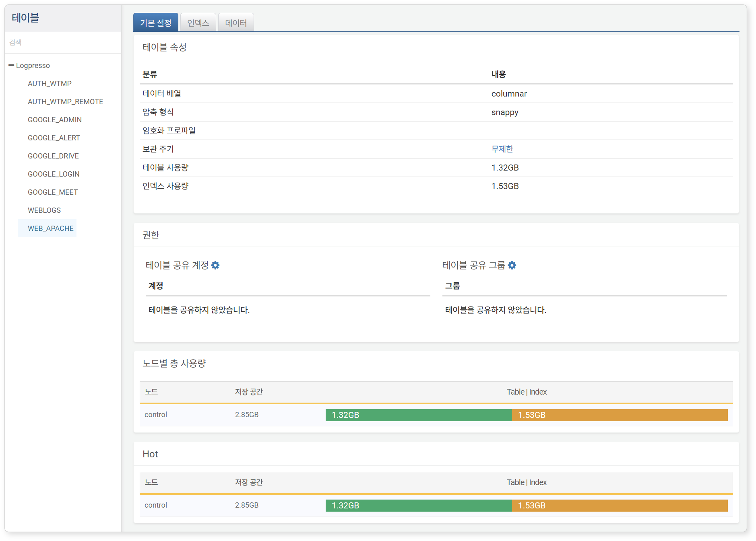The image size is (756, 541).
Task: Collapse the Logpresso tree node
Action: pos(11,65)
